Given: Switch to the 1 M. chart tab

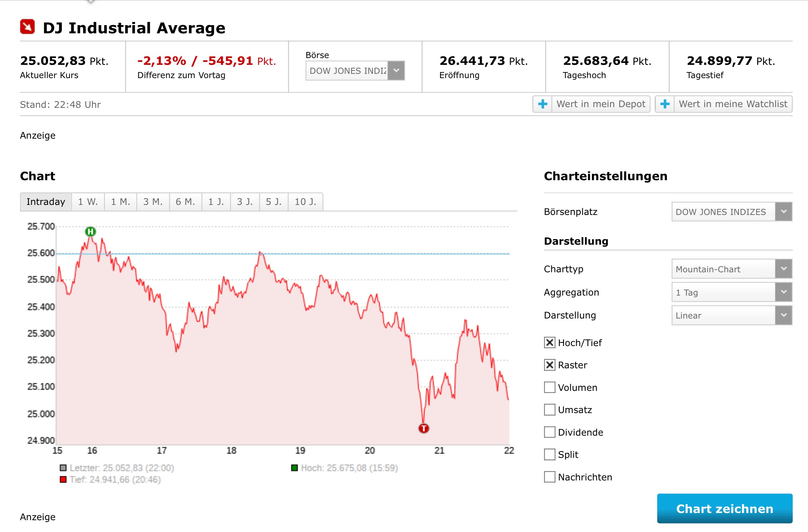Looking at the screenshot, I should (x=120, y=202).
